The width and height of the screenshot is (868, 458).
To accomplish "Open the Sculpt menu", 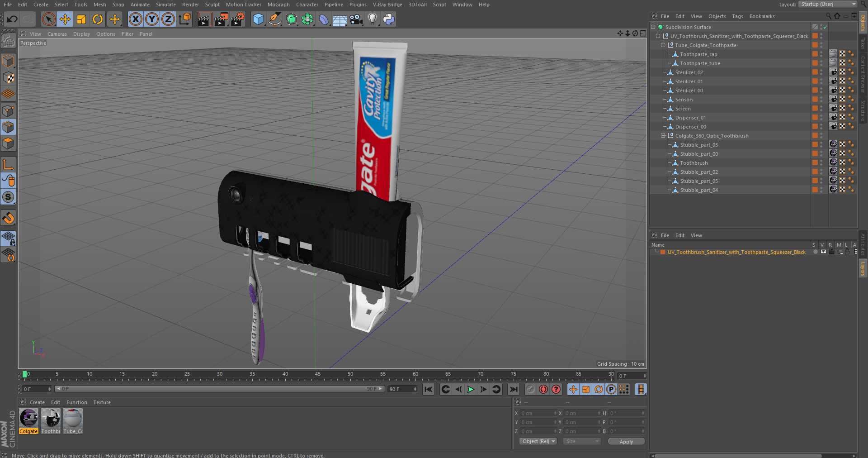I will tap(212, 5).
